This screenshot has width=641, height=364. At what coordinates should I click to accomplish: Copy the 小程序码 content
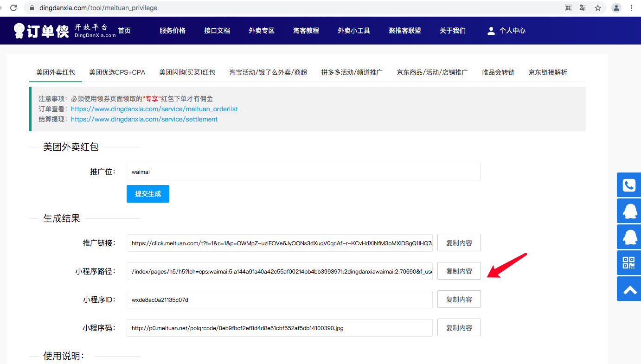click(x=459, y=327)
